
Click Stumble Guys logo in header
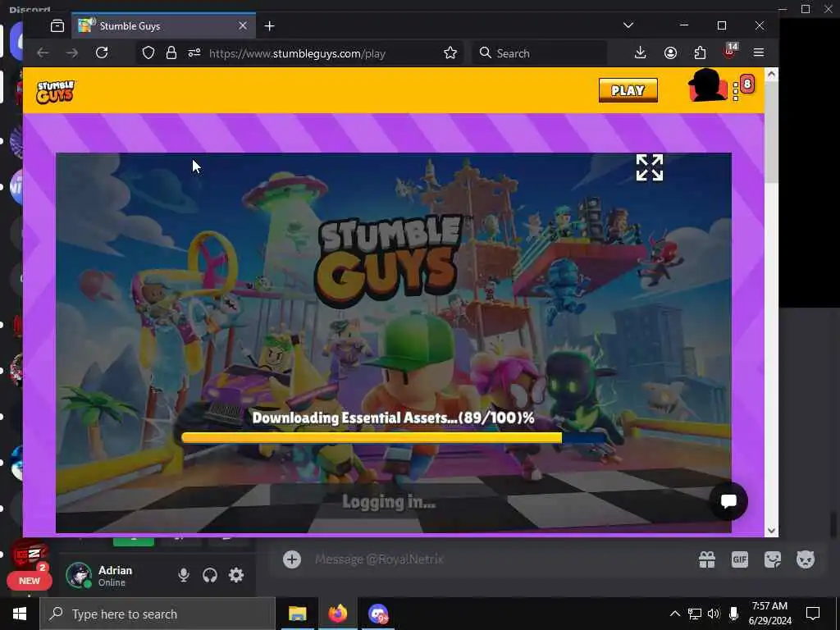pyautogui.click(x=56, y=92)
